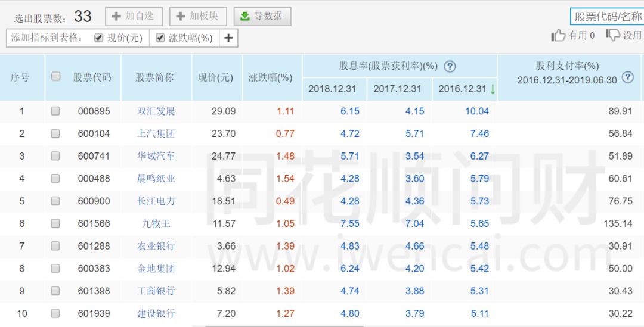Open the 上汽集团 stock link
The height and width of the screenshot is (327, 644).
156,134
